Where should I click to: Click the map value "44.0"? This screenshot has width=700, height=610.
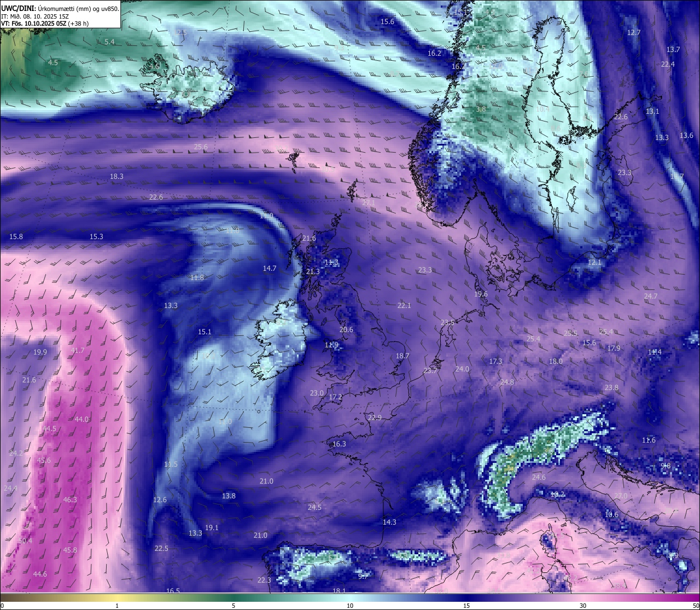pos(81,420)
